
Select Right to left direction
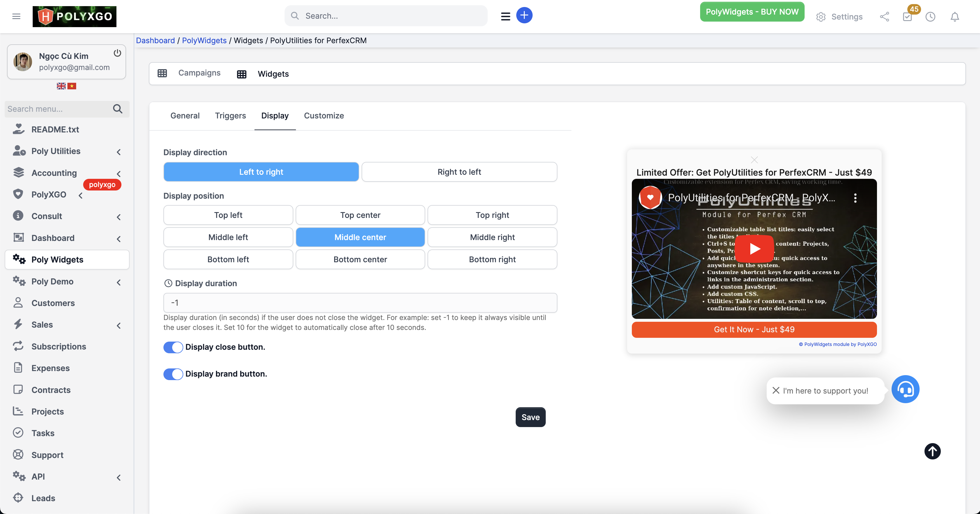[459, 172]
